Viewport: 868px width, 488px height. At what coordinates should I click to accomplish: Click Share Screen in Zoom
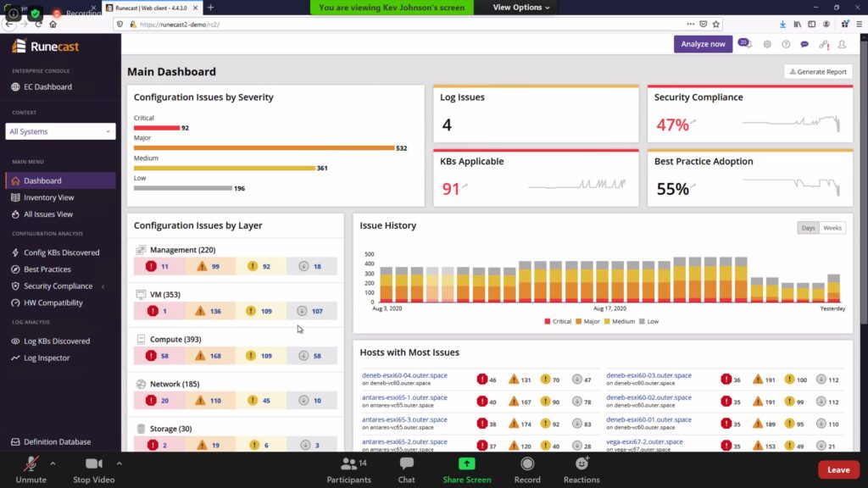(x=467, y=470)
